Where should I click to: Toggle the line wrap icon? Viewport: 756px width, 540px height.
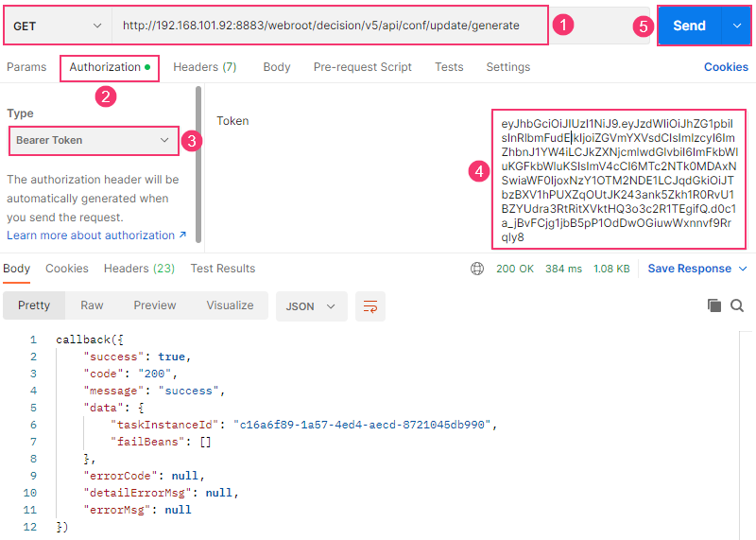[x=370, y=306]
